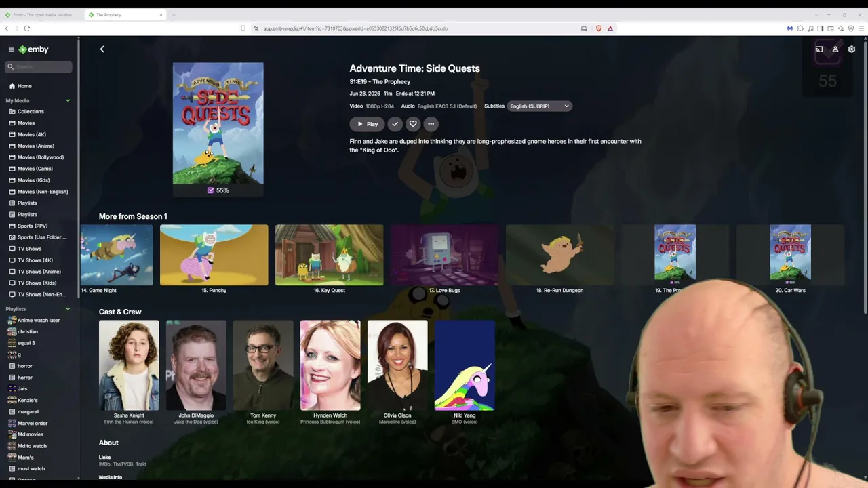View cast member Hynden Walch
Image resolution: width=868 pixels, height=488 pixels.
[330, 365]
